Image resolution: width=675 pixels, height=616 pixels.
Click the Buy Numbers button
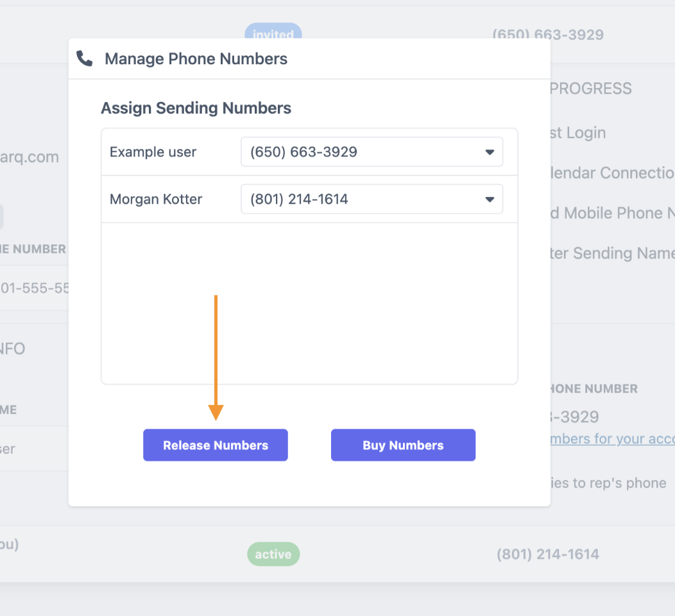point(403,445)
